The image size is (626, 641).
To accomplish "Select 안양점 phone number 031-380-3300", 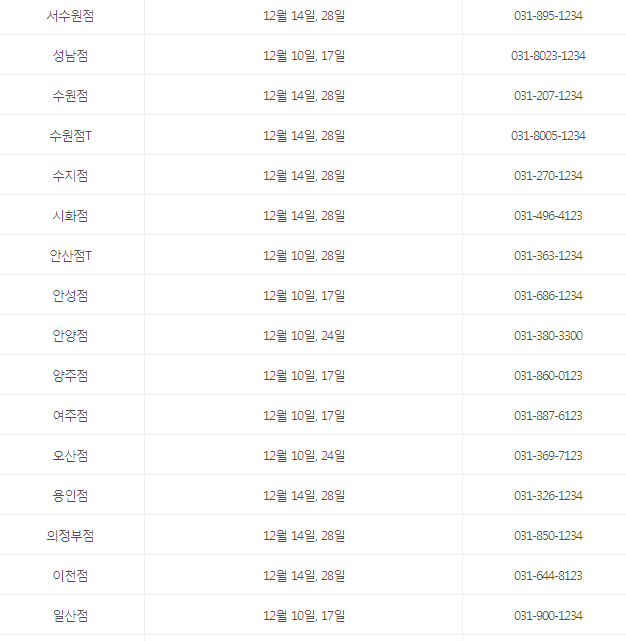I will (548, 336).
